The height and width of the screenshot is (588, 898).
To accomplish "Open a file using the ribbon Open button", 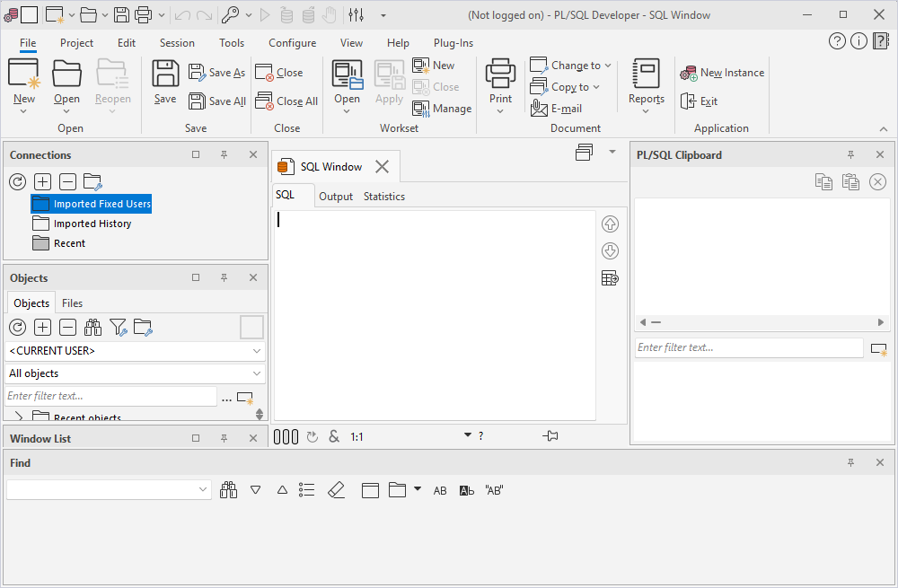I will tap(66, 83).
